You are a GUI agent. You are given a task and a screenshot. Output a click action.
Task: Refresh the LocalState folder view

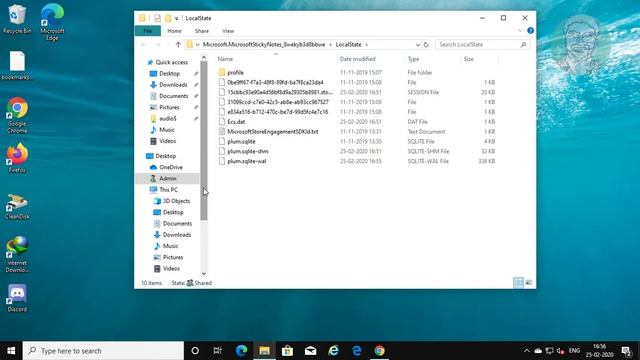426,44
